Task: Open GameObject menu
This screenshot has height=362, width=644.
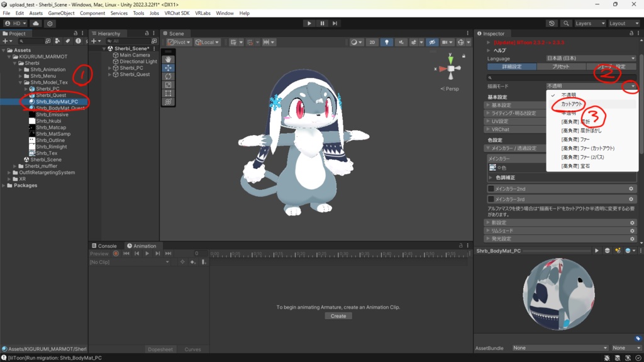Action: [61, 13]
